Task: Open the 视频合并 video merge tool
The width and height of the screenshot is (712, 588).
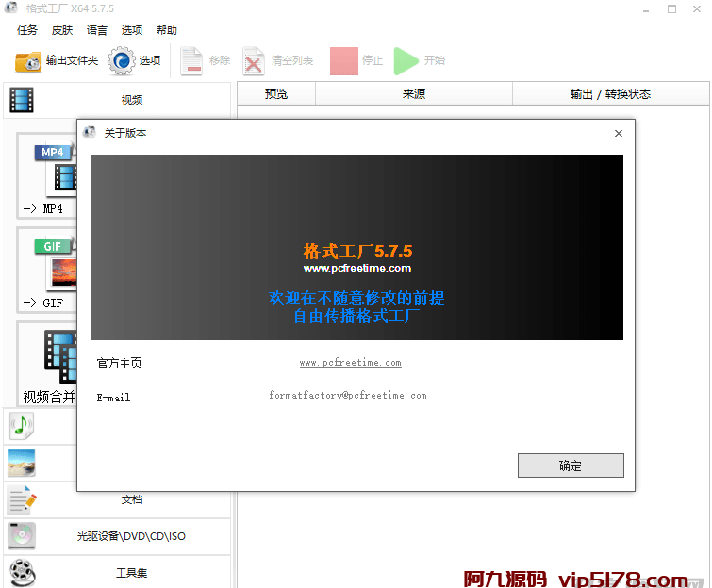Action: [x=48, y=364]
